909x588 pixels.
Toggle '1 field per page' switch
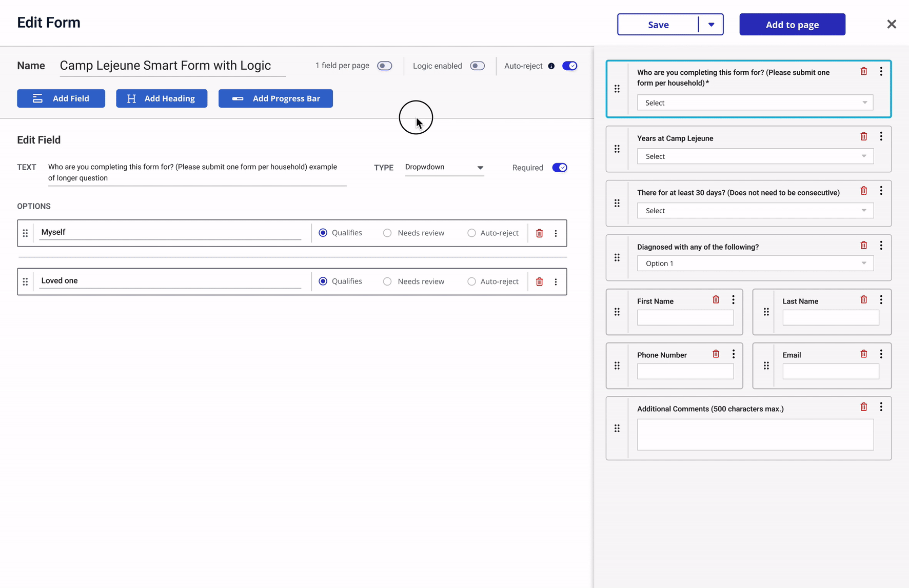pos(385,66)
